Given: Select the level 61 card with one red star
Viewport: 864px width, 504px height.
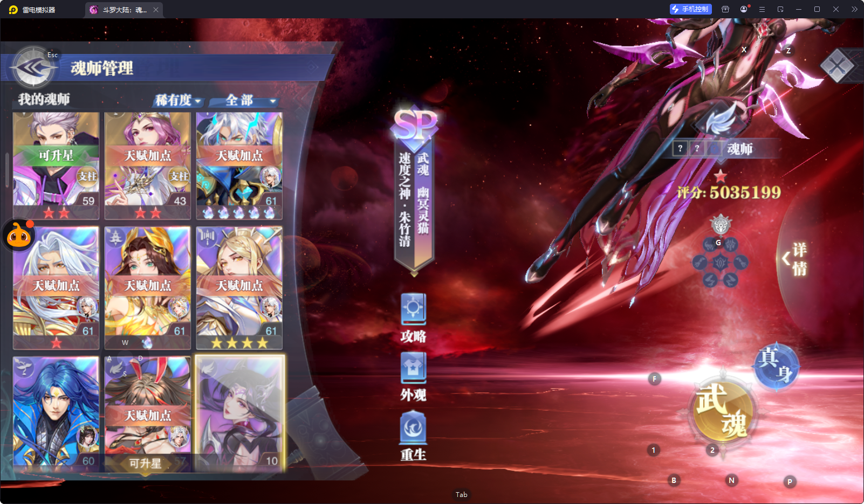Looking at the screenshot, I should (56, 288).
